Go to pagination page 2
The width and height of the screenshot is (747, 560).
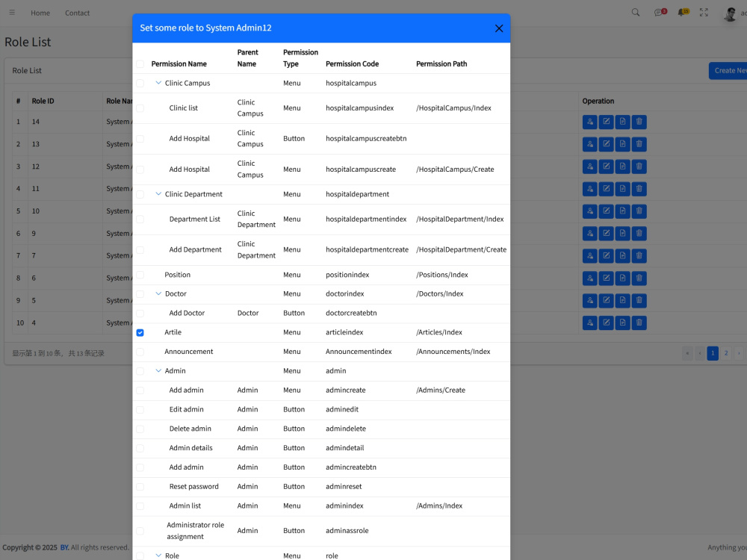726,353
